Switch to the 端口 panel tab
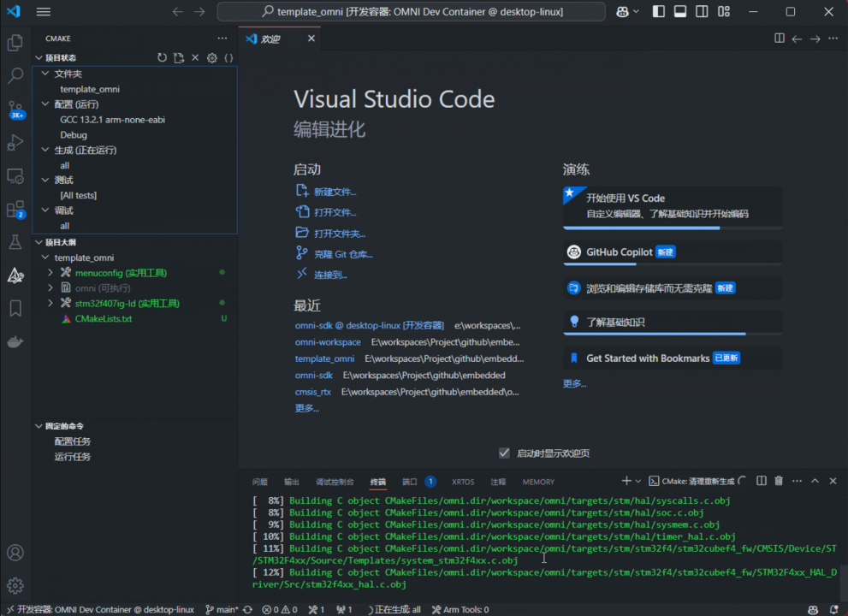 point(409,482)
